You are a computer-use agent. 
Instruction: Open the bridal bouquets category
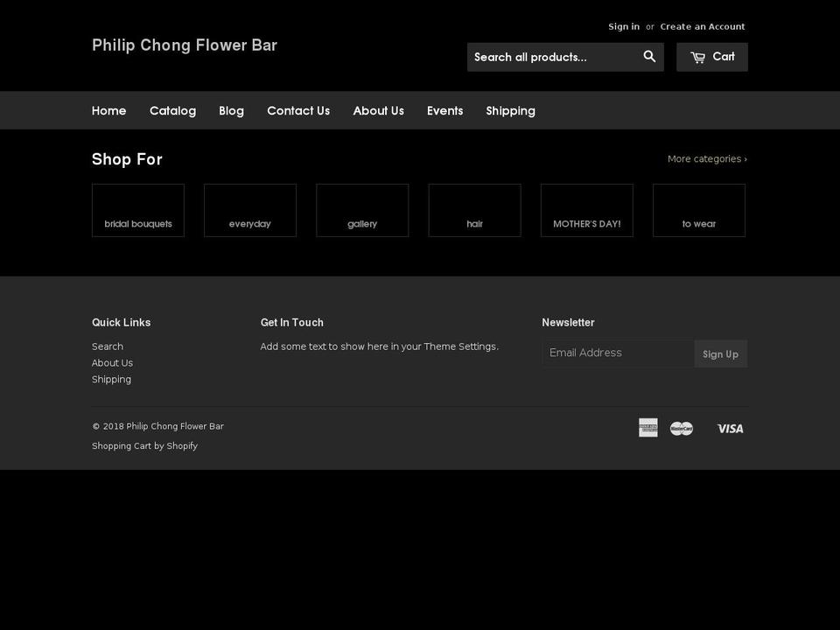[138, 211]
